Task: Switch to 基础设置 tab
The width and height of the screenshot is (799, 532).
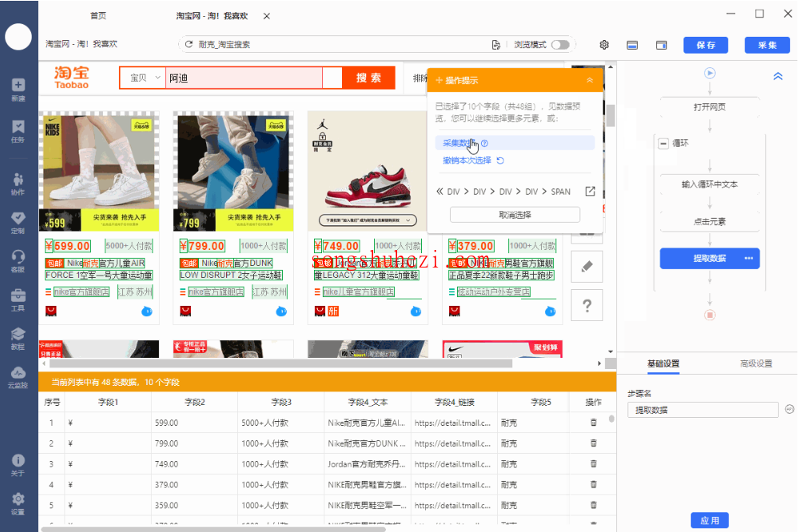Action: (663, 363)
